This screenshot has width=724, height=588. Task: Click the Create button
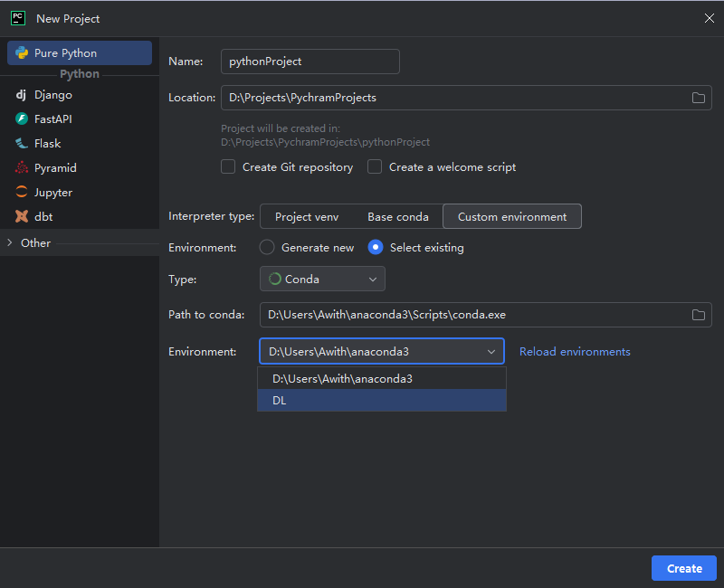684,568
